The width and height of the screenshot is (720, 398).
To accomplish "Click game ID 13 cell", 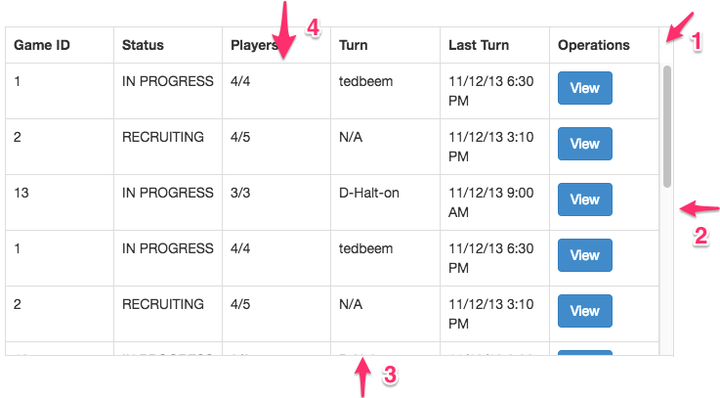I will coord(59,202).
